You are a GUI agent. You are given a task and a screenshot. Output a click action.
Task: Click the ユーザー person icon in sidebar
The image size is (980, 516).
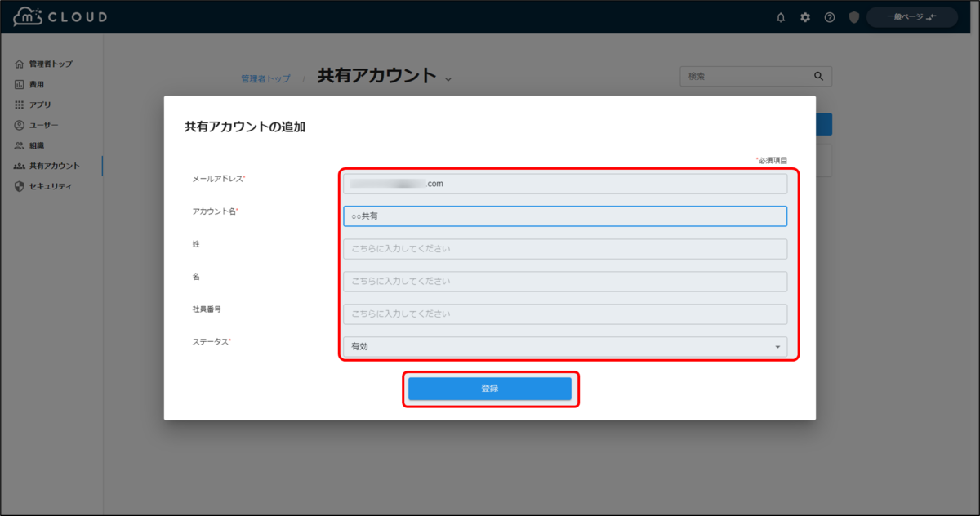[x=18, y=124]
